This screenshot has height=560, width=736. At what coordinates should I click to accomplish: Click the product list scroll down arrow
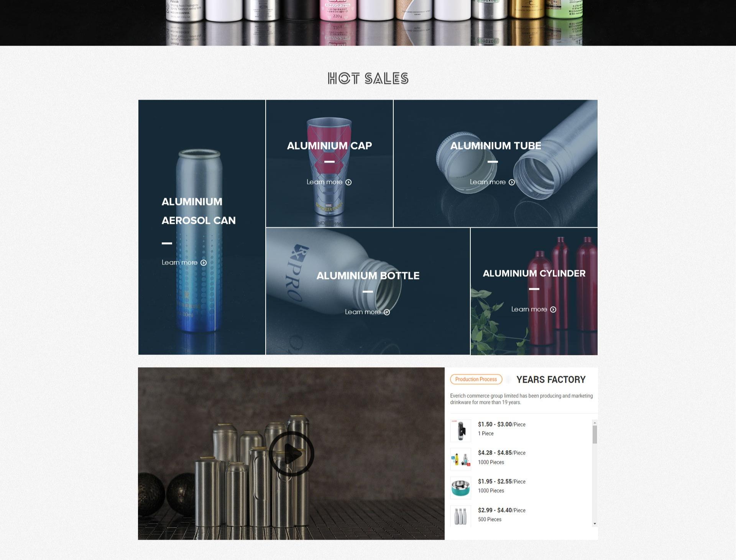[595, 524]
